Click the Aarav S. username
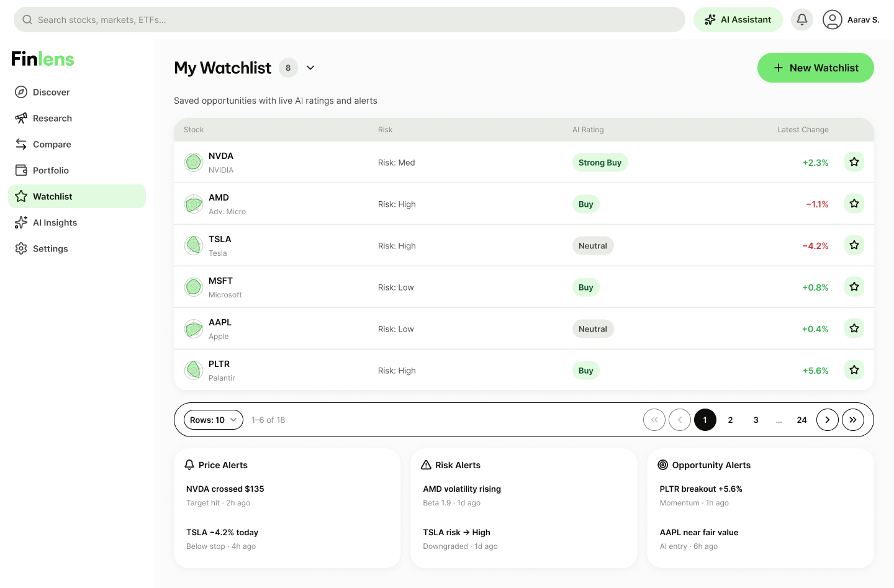Image resolution: width=894 pixels, height=588 pixels. point(864,20)
